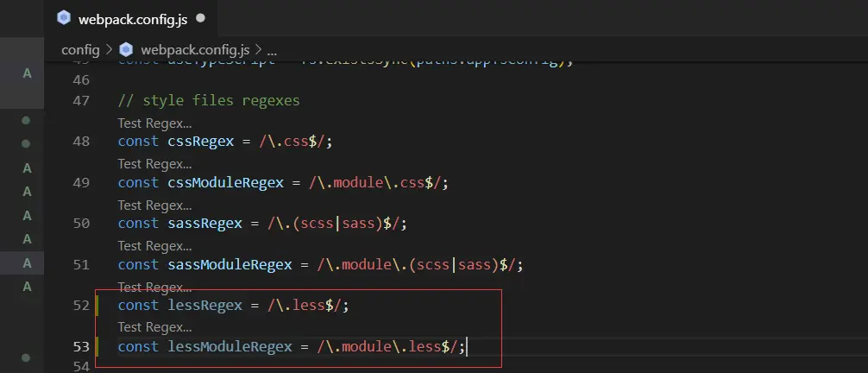The width and height of the screenshot is (868, 373).
Task: Click the lessModuleRegex variable name
Action: (230, 347)
